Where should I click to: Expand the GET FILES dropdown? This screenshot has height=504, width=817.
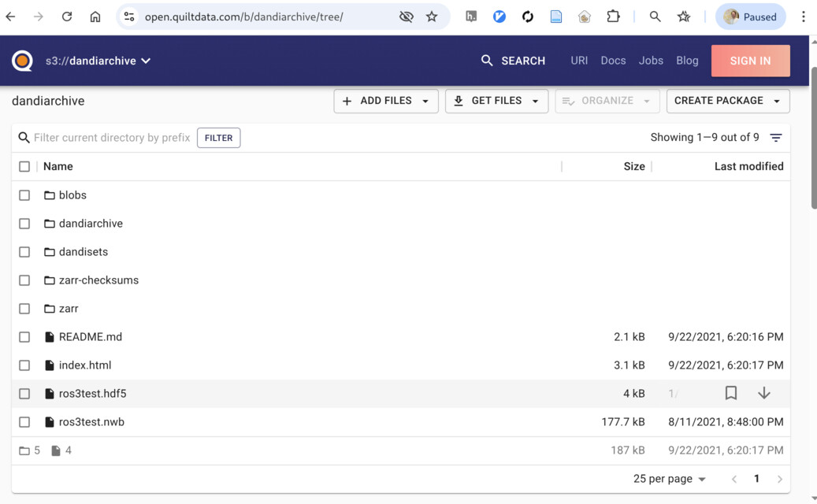pos(496,101)
